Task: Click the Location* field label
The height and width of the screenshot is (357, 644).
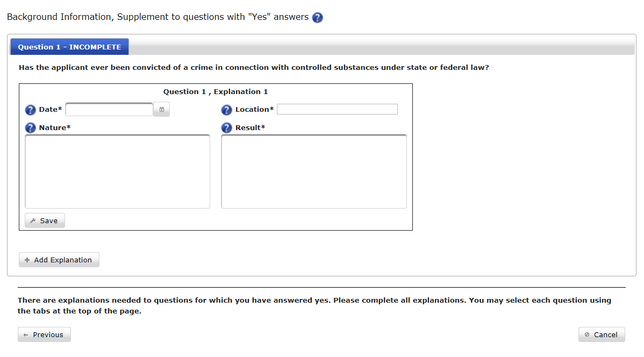Action: (x=254, y=110)
